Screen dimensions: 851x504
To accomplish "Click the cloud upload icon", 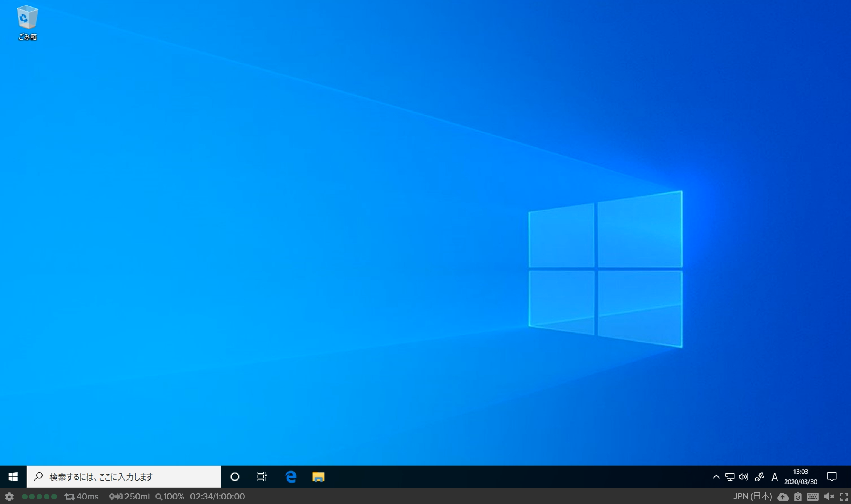I will (x=783, y=497).
